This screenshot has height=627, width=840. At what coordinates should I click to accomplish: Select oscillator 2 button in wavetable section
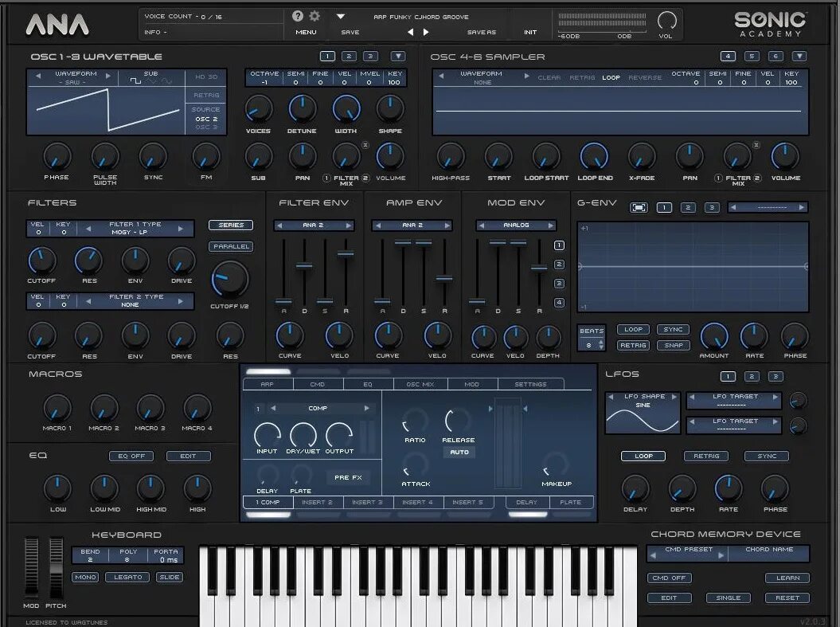(349, 56)
